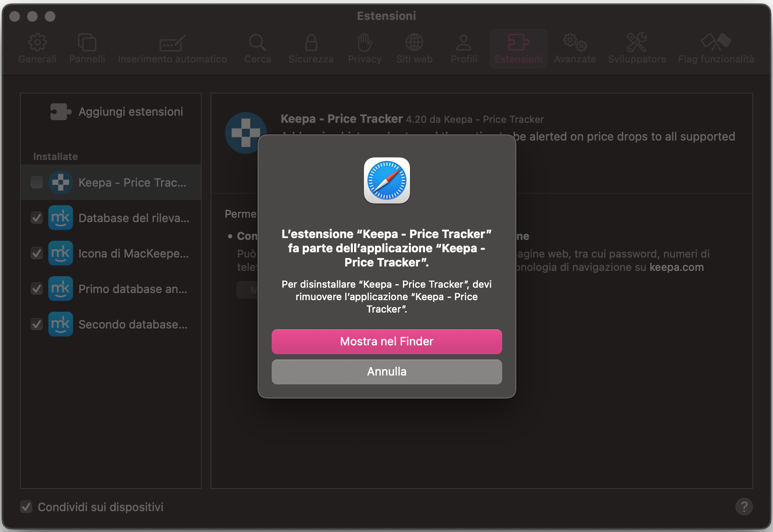Viewport: 773px width, 532px height.
Task: Click the Aggiungi estensioni puzzle icon
Action: pyautogui.click(x=60, y=111)
